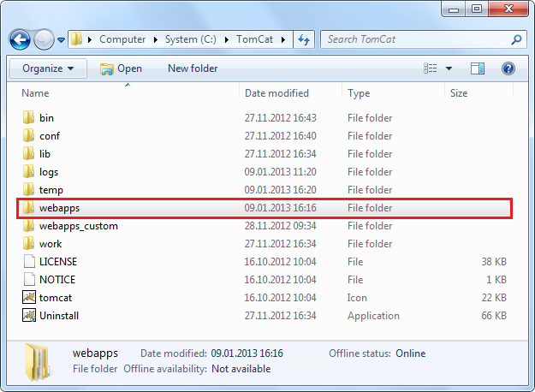The width and height of the screenshot is (535, 392).
Task: Click the bin folder name
Action: [x=46, y=118]
